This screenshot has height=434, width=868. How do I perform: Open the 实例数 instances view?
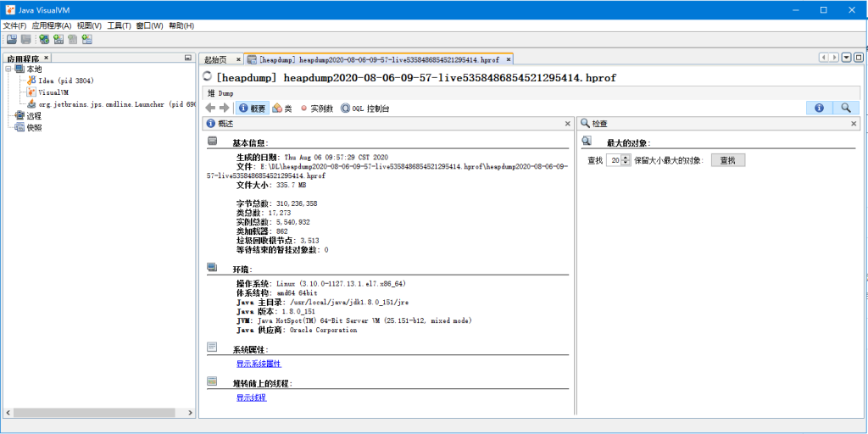point(317,108)
